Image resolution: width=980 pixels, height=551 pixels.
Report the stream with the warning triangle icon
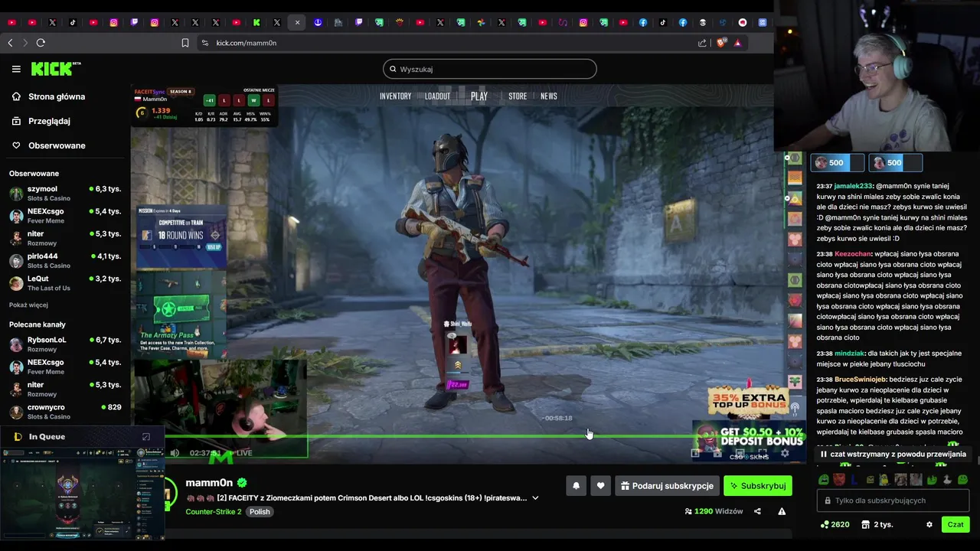[x=782, y=511]
